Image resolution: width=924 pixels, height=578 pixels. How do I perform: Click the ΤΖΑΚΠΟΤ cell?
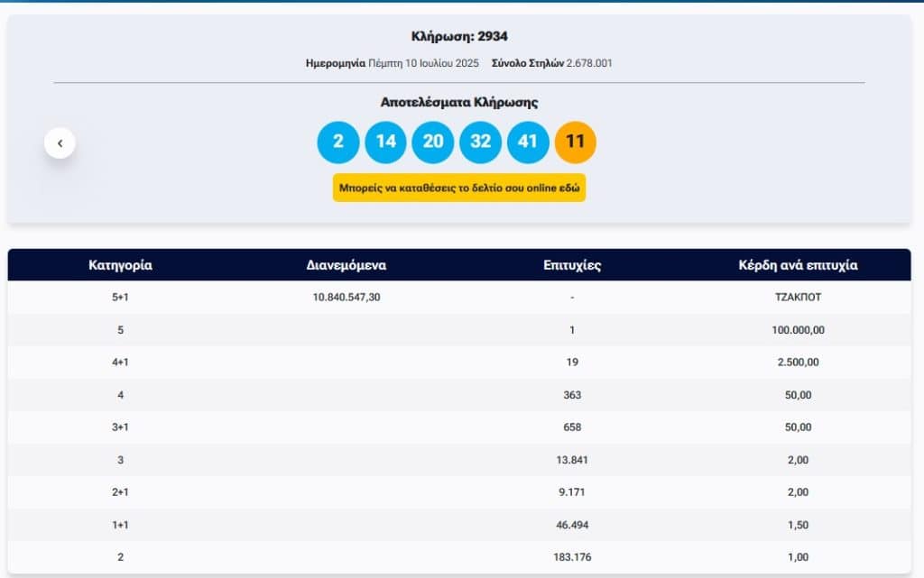[798, 297]
